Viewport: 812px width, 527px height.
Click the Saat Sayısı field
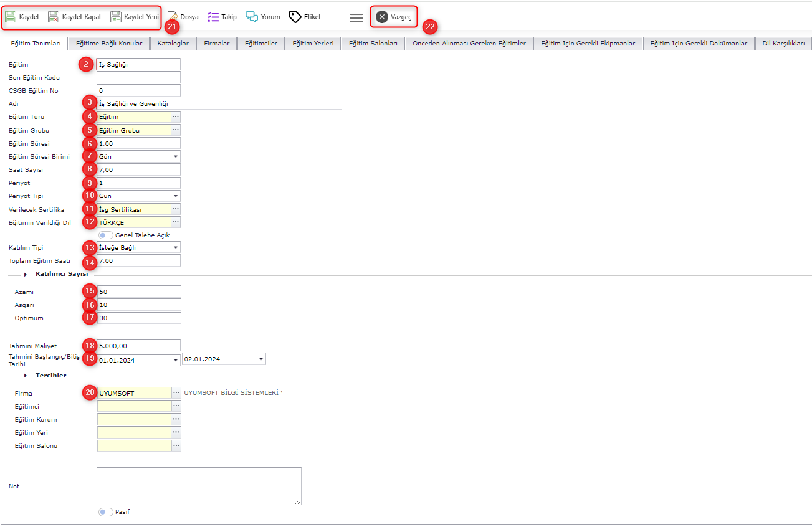pos(138,169)
